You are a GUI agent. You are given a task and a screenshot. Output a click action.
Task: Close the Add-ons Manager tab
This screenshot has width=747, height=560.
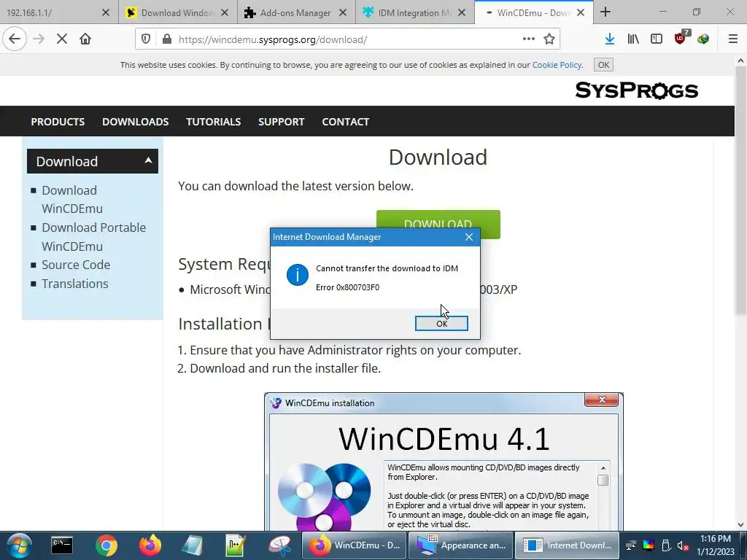(343, 13)
